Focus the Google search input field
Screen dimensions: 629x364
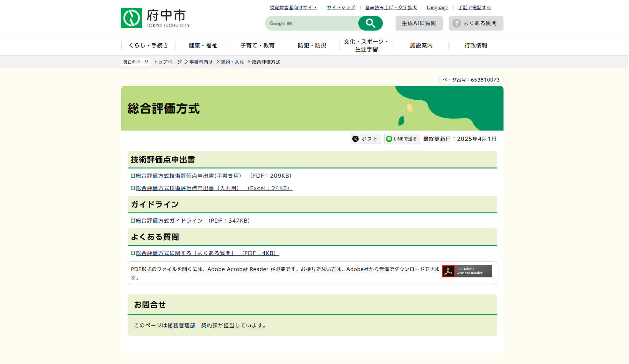point(312,23)
